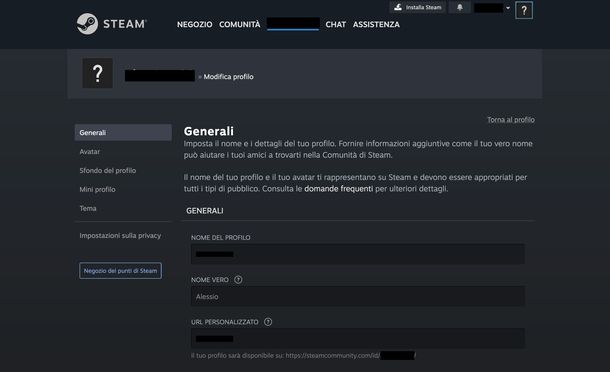Focus the Nome del profilo field
Viewport: 610px width, 372px height.
coord(358,254)
